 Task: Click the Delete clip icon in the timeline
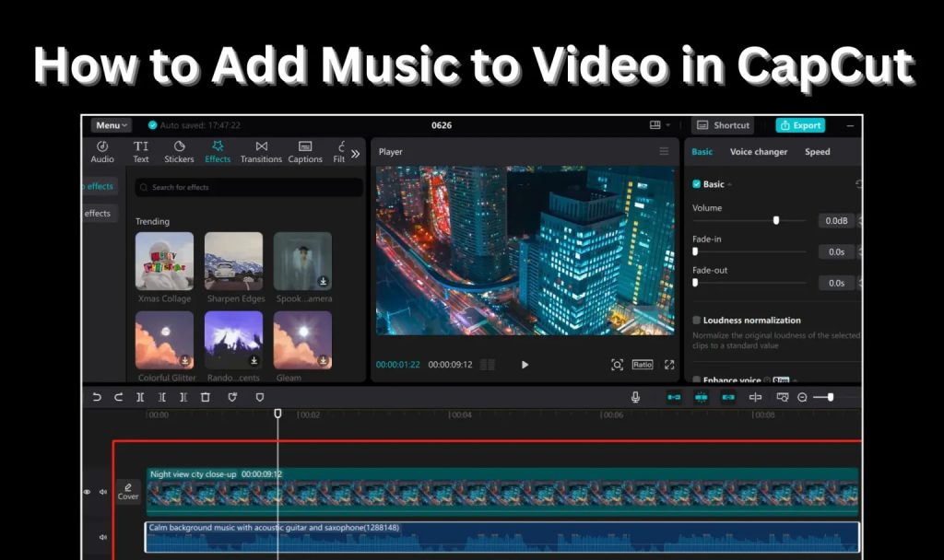tap(206, 397)
